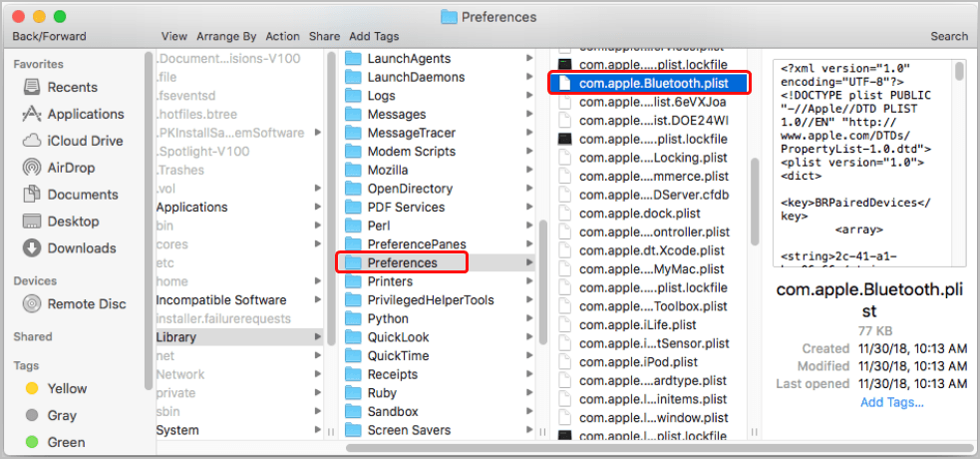
Task: Click the file list column scrollbar
Action: pos(755,202)
